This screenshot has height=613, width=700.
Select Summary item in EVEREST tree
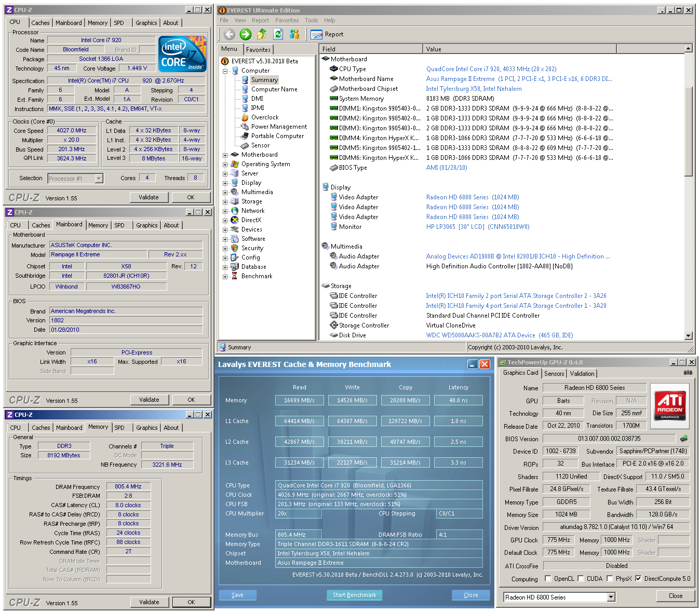coord(264,80)
